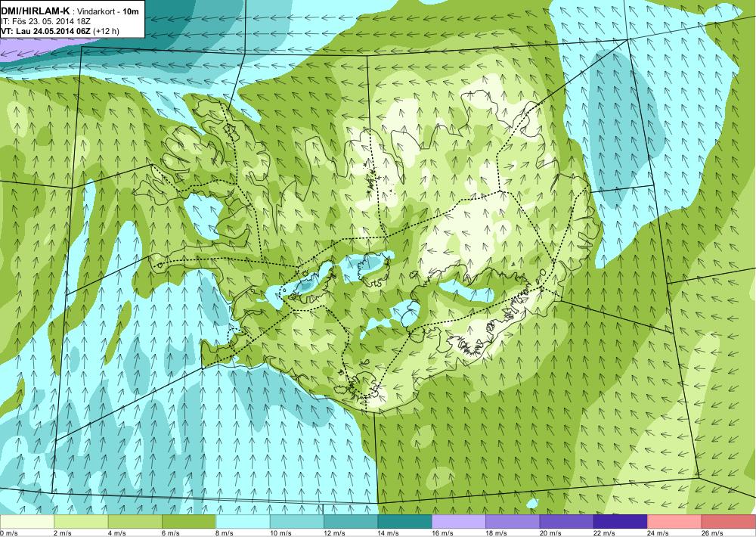Click the "24 m/s" legend label
This screenshot has width=756, height=537.
(x=658, y=533)
